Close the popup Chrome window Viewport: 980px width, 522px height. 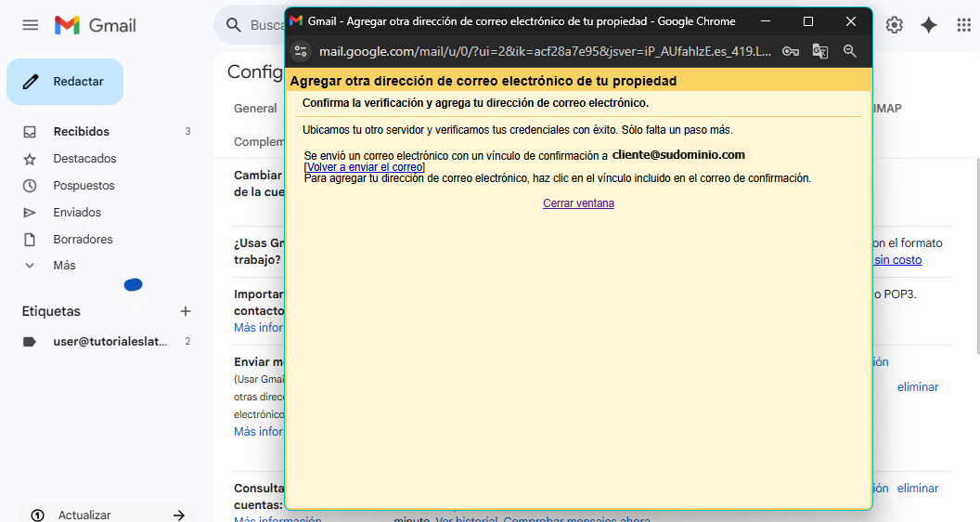click(851, 21)
